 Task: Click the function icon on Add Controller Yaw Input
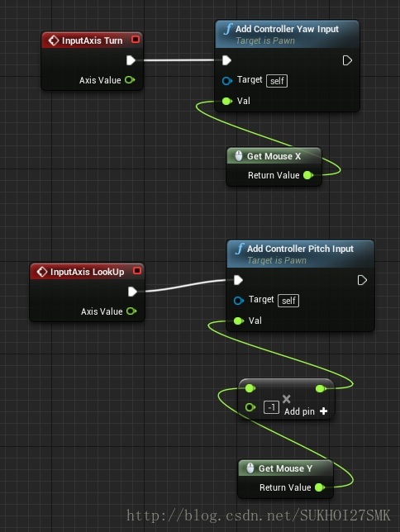pos(227,29)
